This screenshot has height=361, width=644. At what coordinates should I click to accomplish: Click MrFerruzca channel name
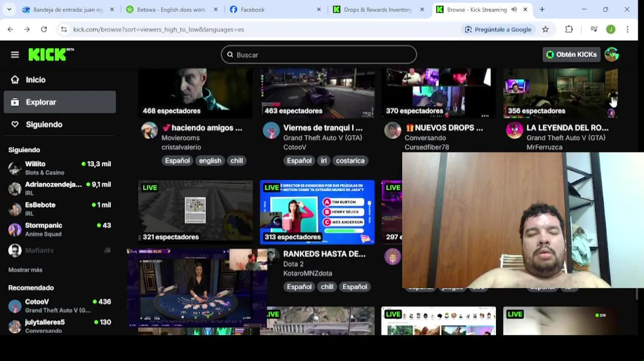click(x=544, y=147)
